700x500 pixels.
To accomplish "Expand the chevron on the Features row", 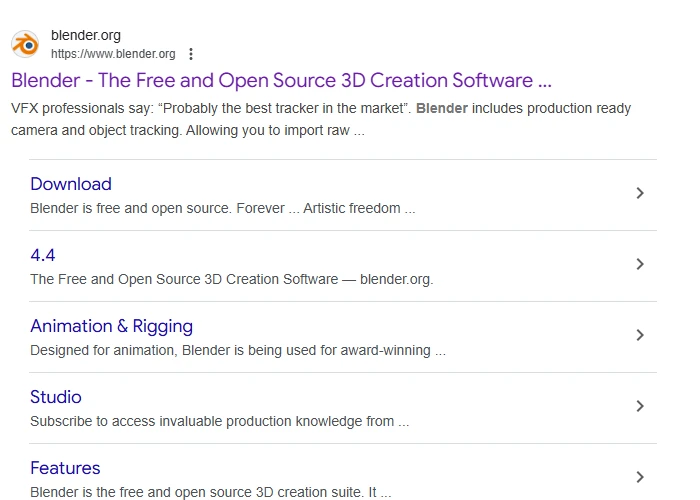I will pos(640,477).
